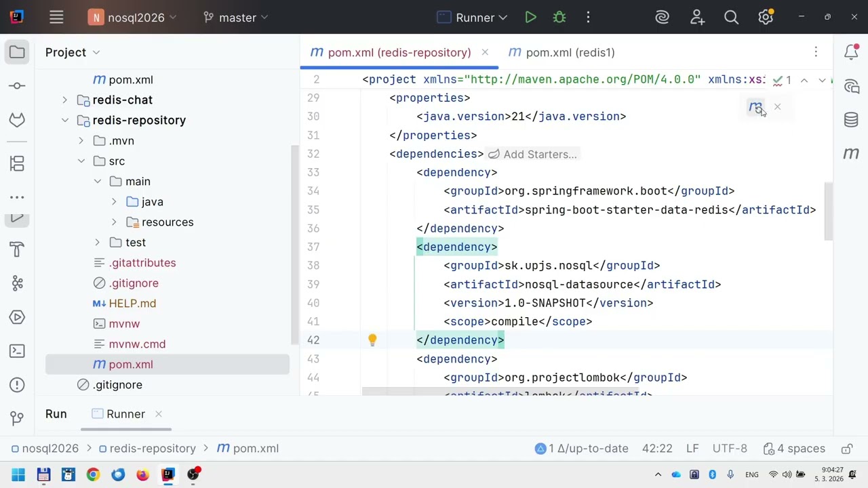Screen dimensions: 868x488
Task: Open the fox-head tool window icon
Action: (x=17, y=120)
